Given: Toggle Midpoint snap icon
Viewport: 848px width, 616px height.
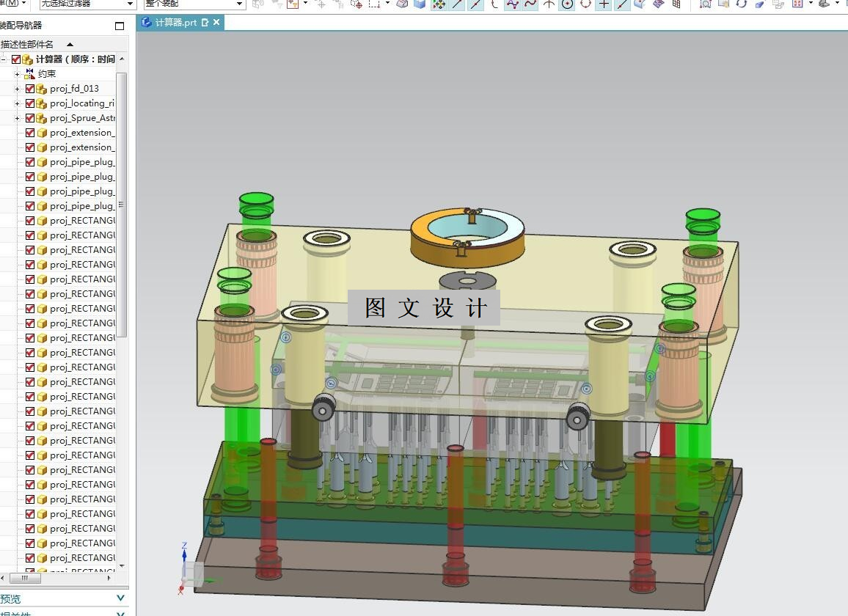Looking at the screenshot, I should (475, 4).
